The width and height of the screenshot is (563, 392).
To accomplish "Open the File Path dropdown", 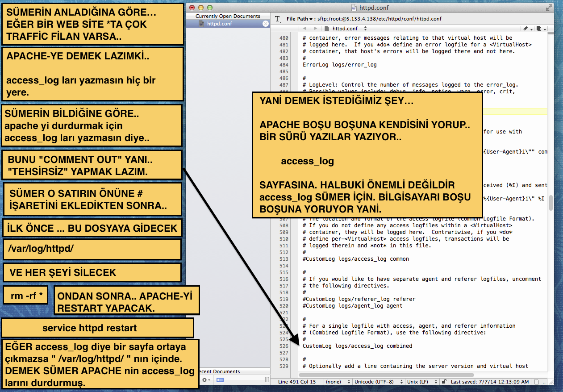I will click(x=300, y=19).
